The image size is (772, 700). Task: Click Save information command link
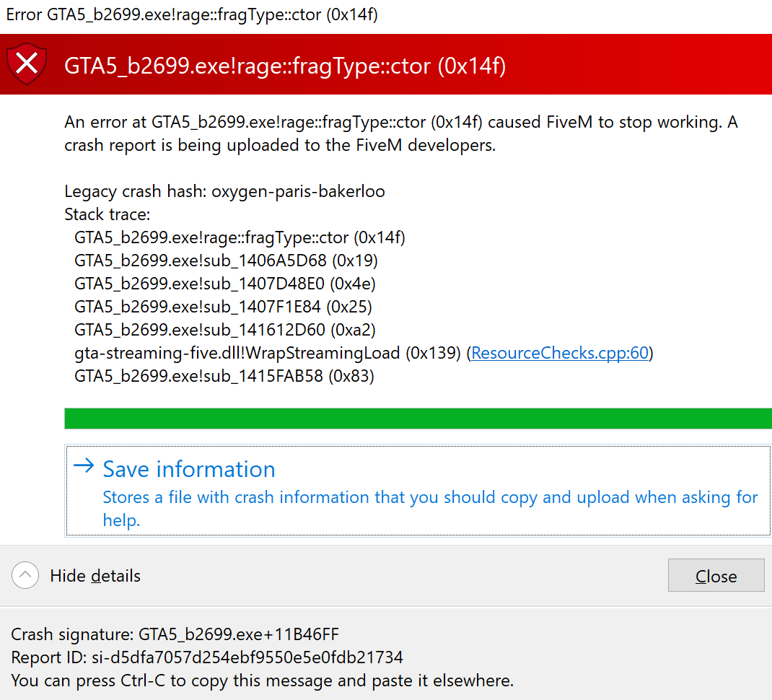pos(418,491)
